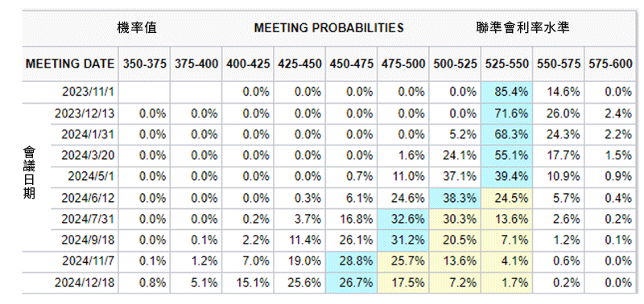Click the 71.6% cell for 2023/12/13
This screenshot has width=644, height=304.
[506, 113]
